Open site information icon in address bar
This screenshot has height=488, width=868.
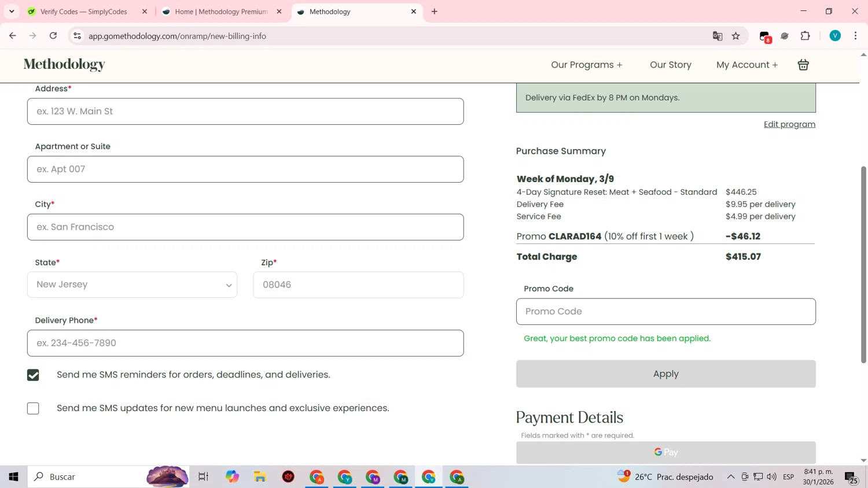(x=77, y=36)
